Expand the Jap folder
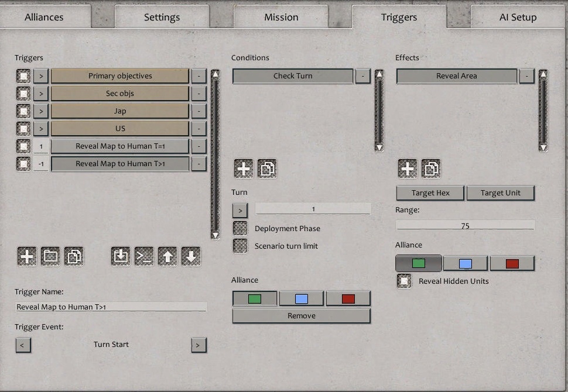The width and height of the screenshot is (568, 392). point(41,111)
